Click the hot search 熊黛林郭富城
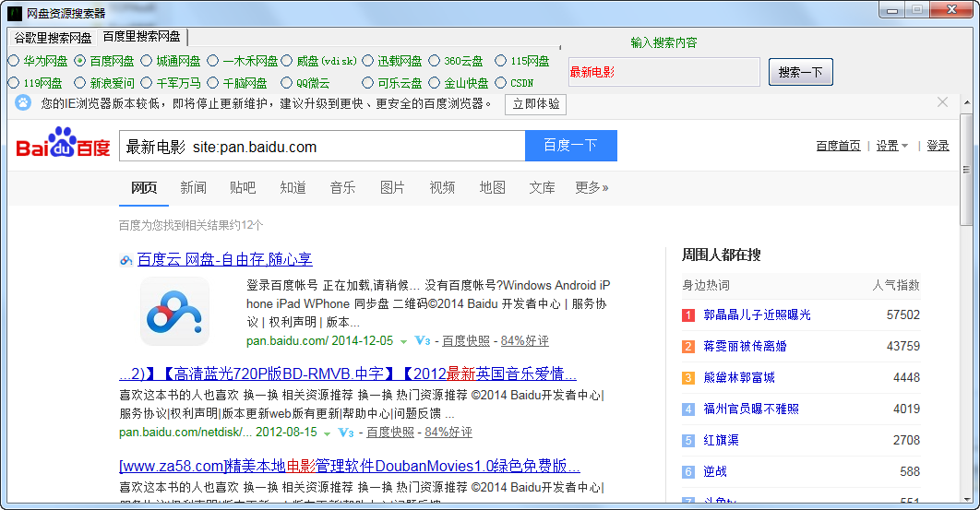Screen dimensions: 980x510 [x=739, y=377]
